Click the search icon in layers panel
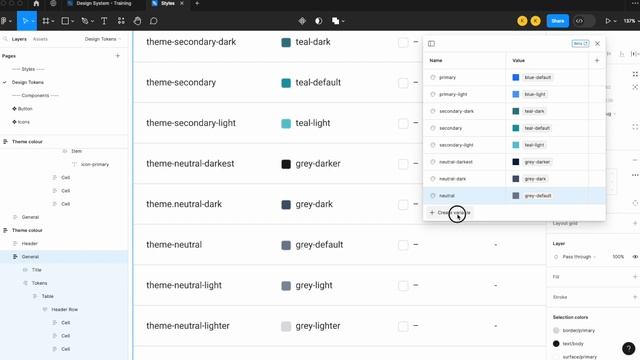Image resolution: width=640 pixels, height=360 pixels. [x=5, y=39]
